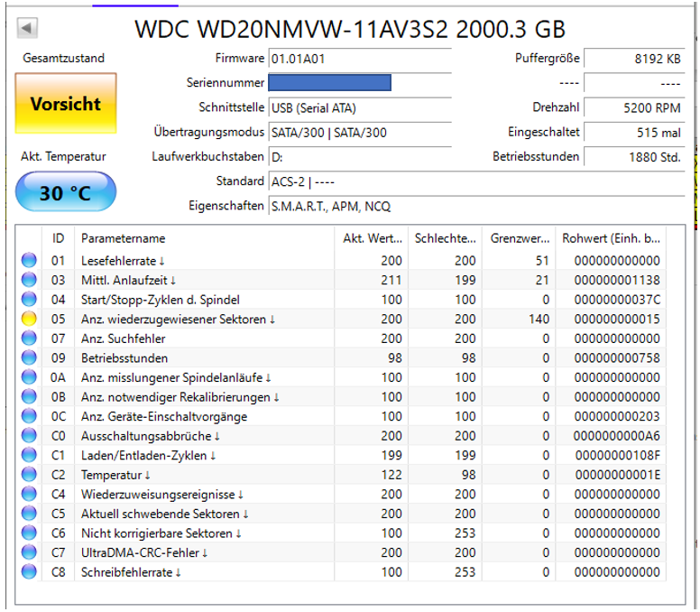Image resolution: width=700 pixels, height=612 pixels.
Task: Select the Betriebsstunden row in the table
Action: 343,357
